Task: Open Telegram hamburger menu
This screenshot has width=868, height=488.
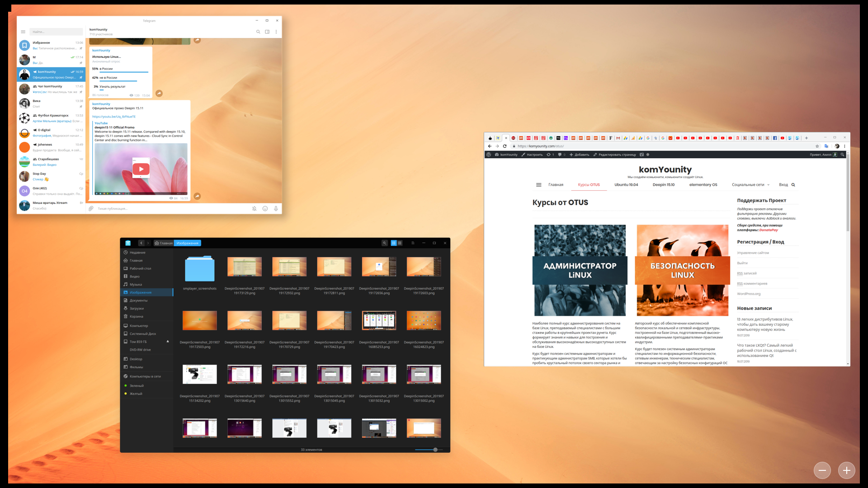Action: 23,32
